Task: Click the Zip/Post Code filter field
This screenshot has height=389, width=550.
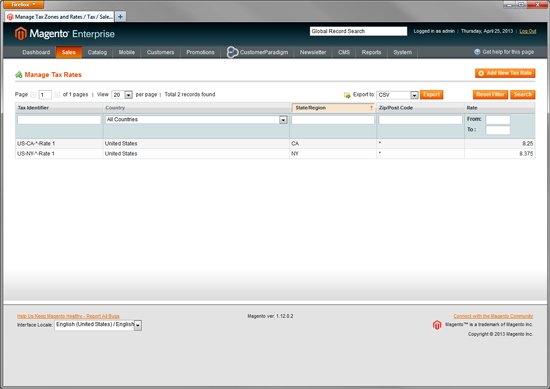Action: tap(420, 120)
